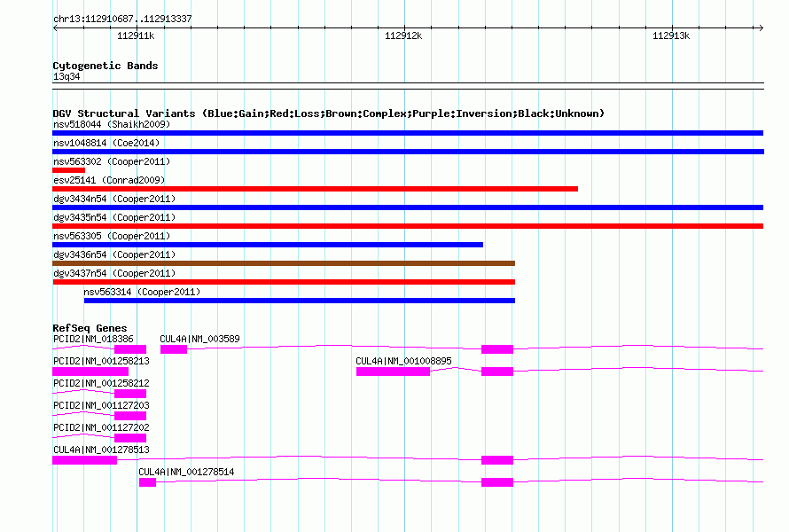
Task: Open the CUL4A|NM_003589 gene label
Action: coord(199,339)
